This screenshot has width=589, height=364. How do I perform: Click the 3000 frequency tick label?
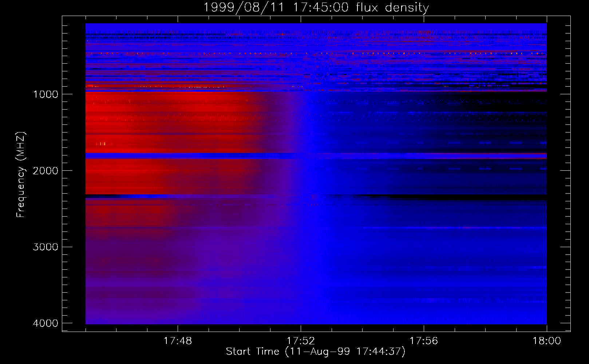tap(46, 247)
